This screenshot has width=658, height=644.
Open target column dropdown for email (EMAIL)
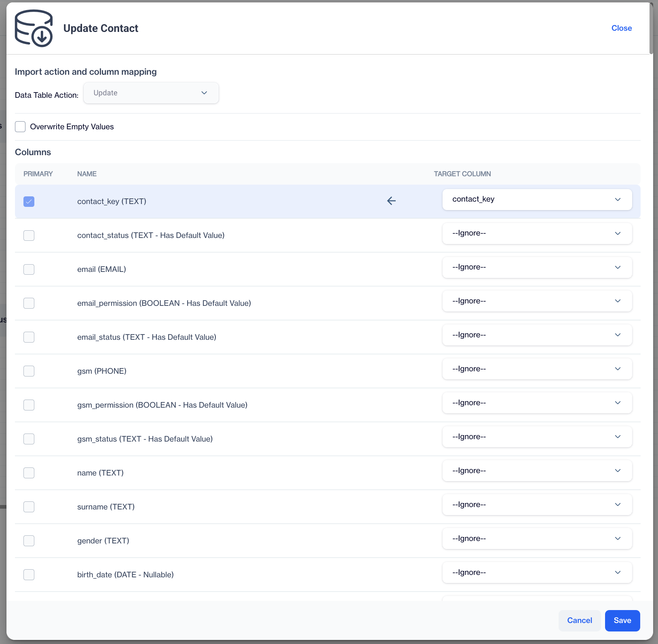tap(537, 267)
